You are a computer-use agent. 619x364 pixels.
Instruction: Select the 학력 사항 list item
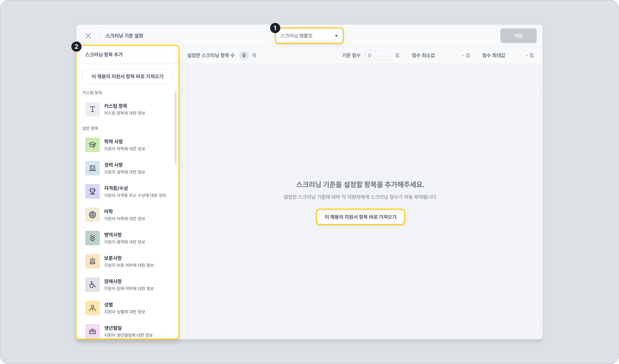click(x=128, y=145)
